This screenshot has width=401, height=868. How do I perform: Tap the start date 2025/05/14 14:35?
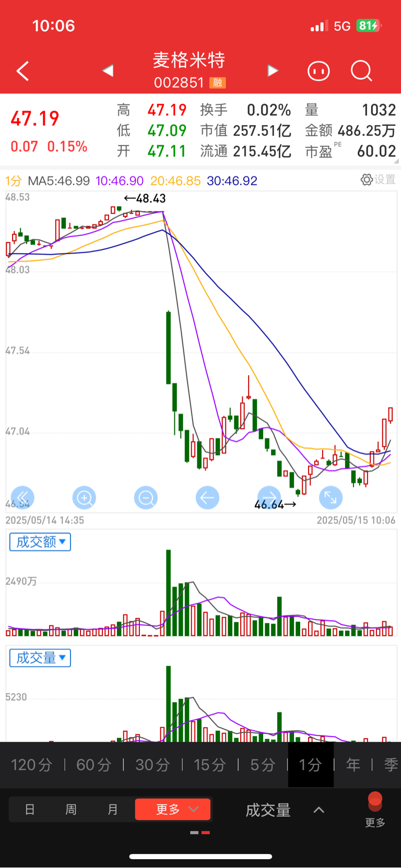pyautogui.click(x=45, y=520)
